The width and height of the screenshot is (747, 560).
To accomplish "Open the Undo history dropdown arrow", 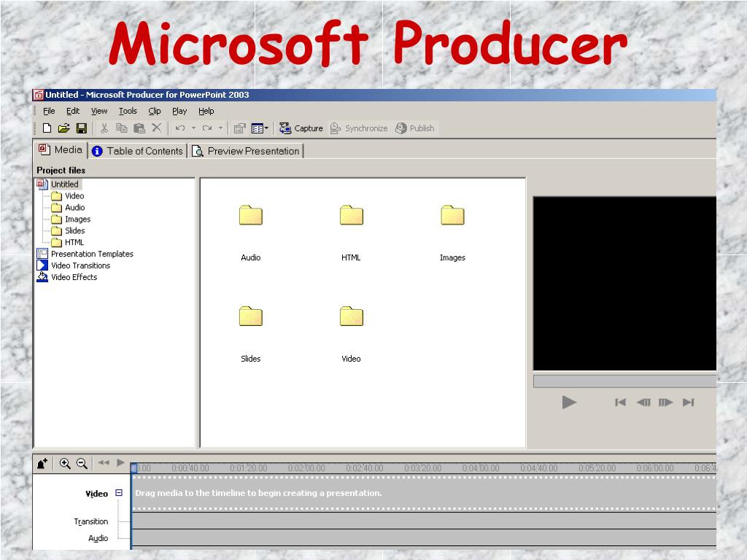I will point(193,128).
